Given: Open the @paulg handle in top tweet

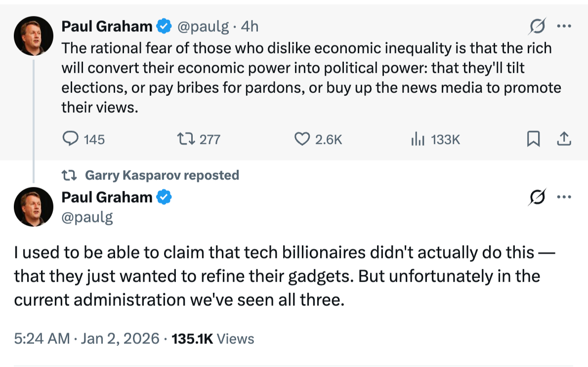Looking at the screenshot, I should click(203, 26).
